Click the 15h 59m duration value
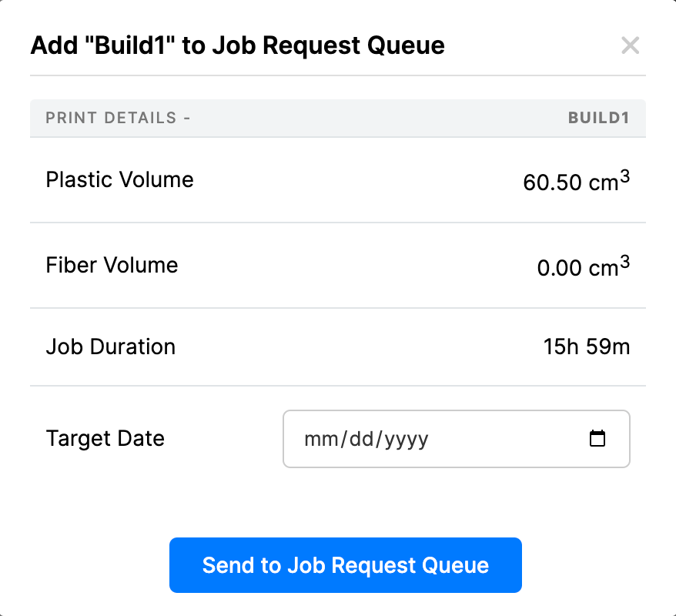Image resolution: width=676 pixels, height=616 pixels. pyautogui.click(x=587, y=346)
